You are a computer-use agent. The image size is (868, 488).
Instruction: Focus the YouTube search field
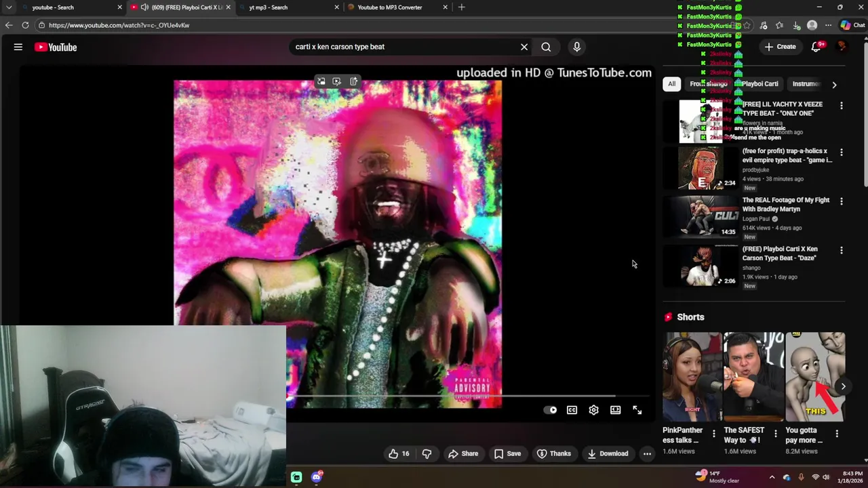403,47
